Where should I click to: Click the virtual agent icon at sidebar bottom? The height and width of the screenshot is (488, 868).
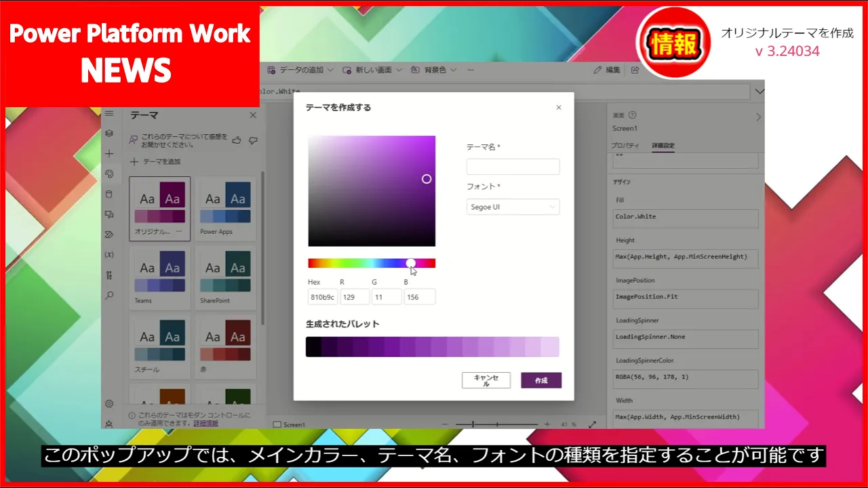[x=109, y=424]
